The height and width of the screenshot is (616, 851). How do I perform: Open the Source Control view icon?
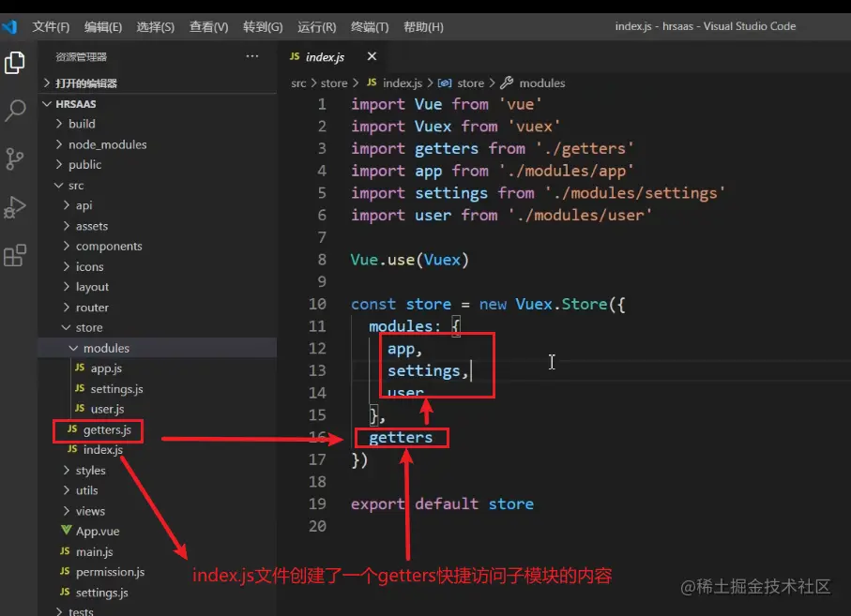coord(15,158)
